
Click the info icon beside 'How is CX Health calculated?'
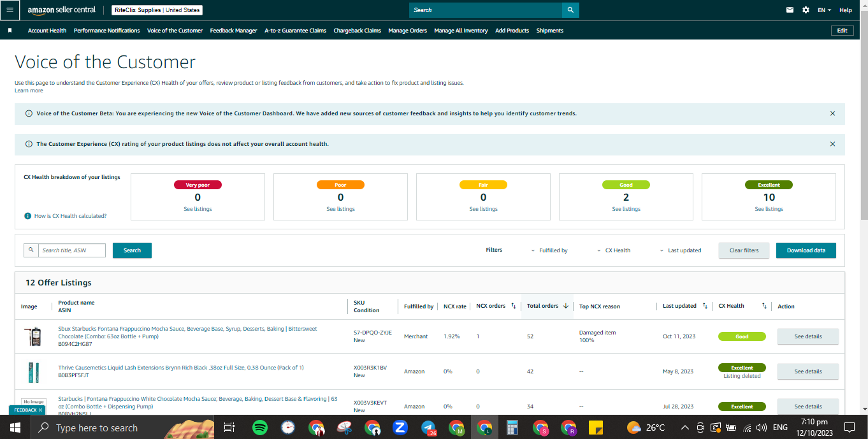click(x=28, y=216)
